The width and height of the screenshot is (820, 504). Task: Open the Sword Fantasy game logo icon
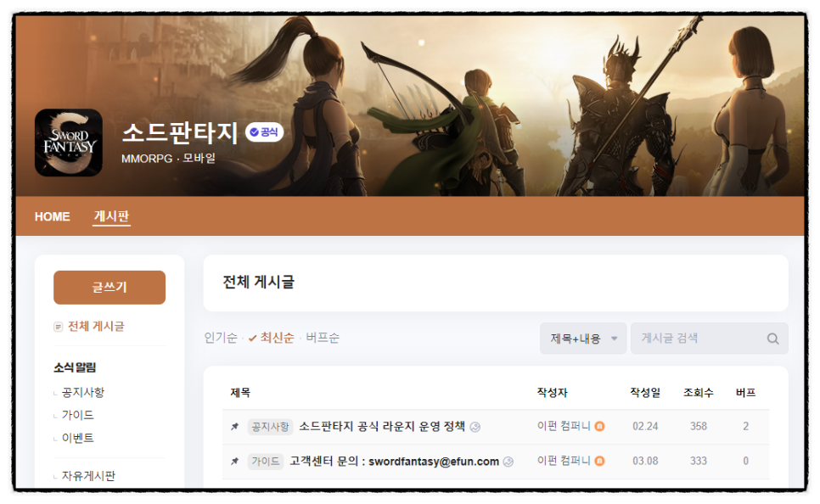(x=69, y=143)
